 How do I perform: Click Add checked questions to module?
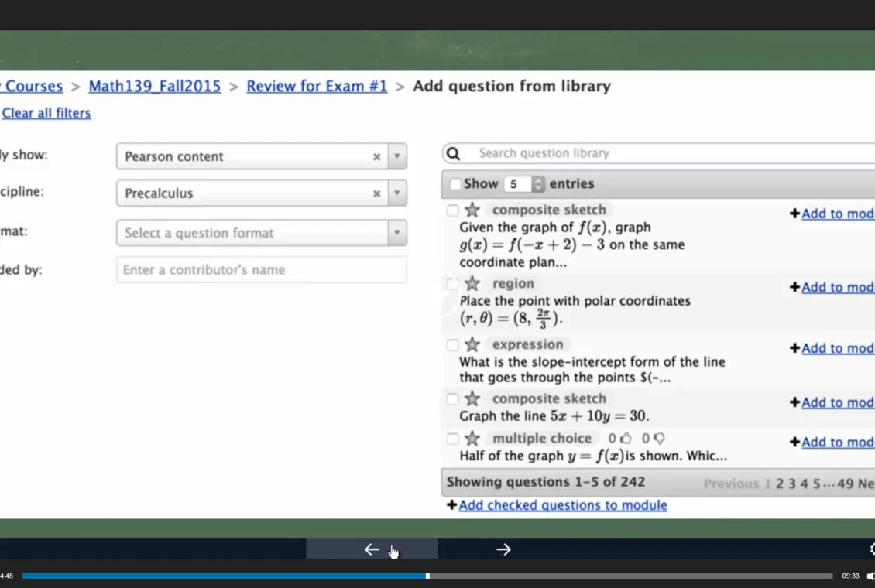pyautogui.click(x=562, y=505)
